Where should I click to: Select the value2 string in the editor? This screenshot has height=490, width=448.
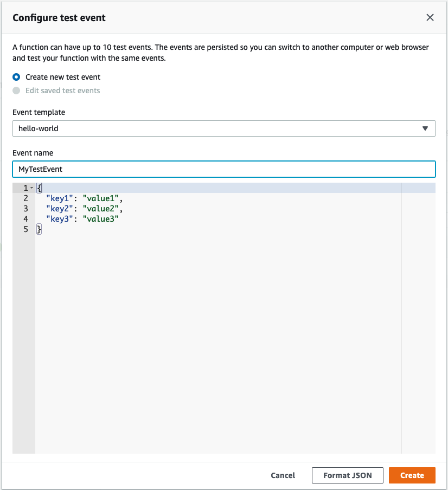[x=101, y=208]
